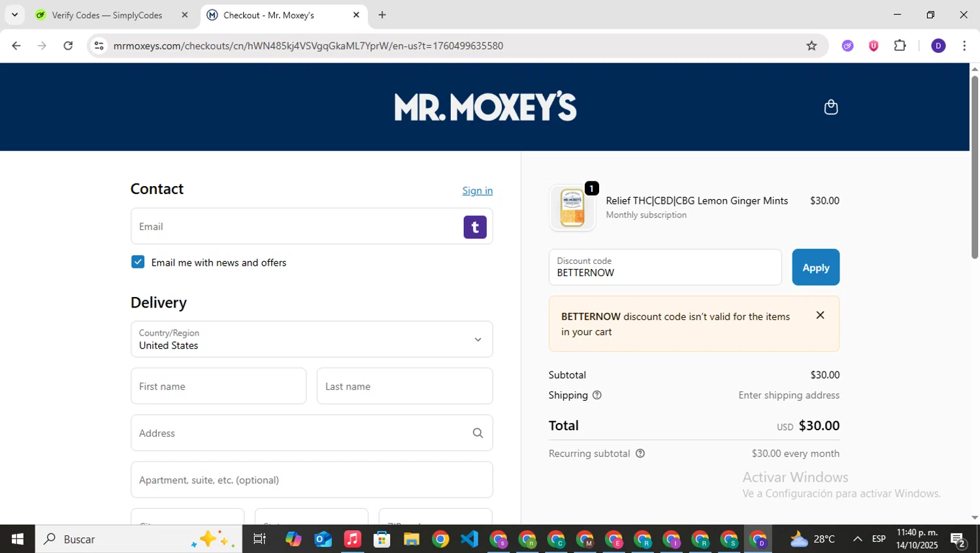Click the 'Relief THC|CBD|CBG Lemon Ginger Mints' text

pyautogui.click(x=696, y=200)
